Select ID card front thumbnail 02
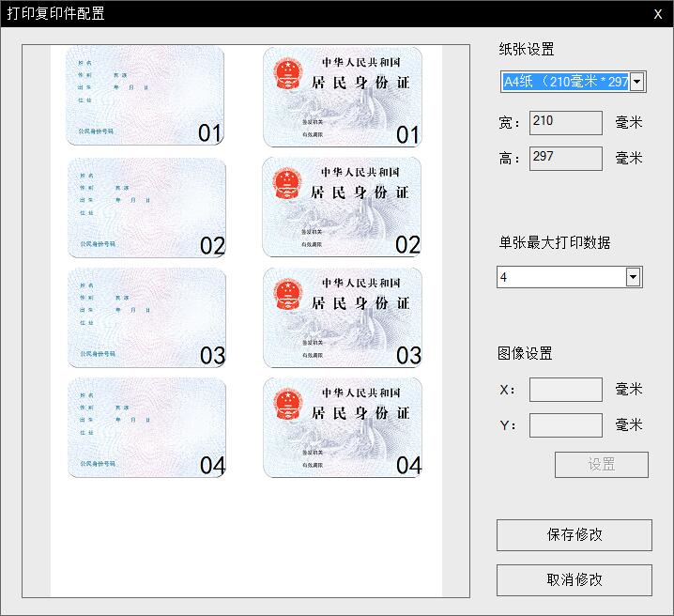674x616 pixels. click(146, 208)
